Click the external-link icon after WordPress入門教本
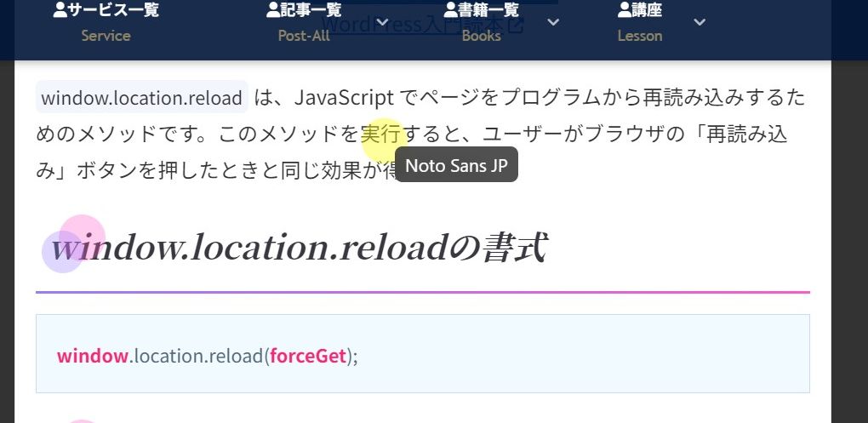 (516, 24)
